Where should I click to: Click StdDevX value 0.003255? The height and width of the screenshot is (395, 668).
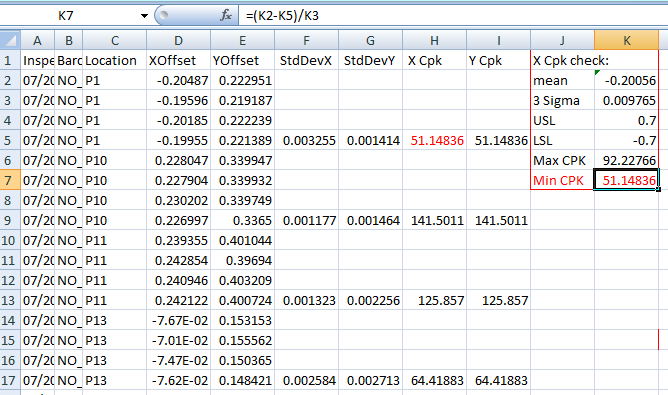[x=306, y=141]
